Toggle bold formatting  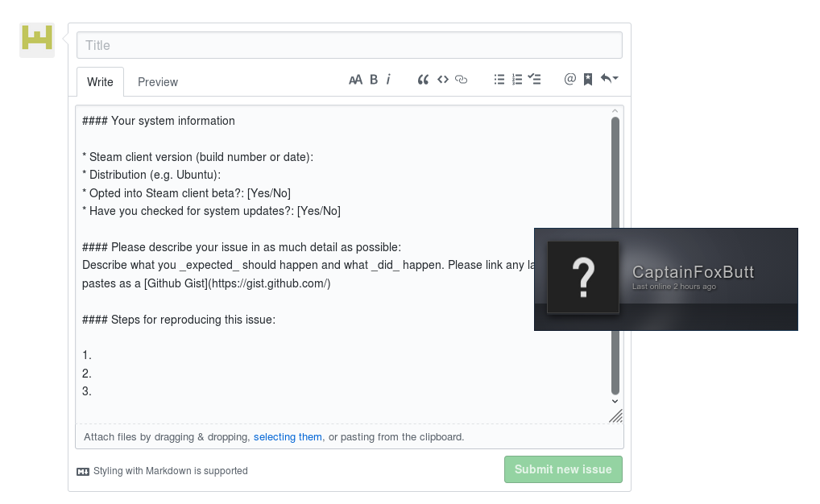coord(374,80)
